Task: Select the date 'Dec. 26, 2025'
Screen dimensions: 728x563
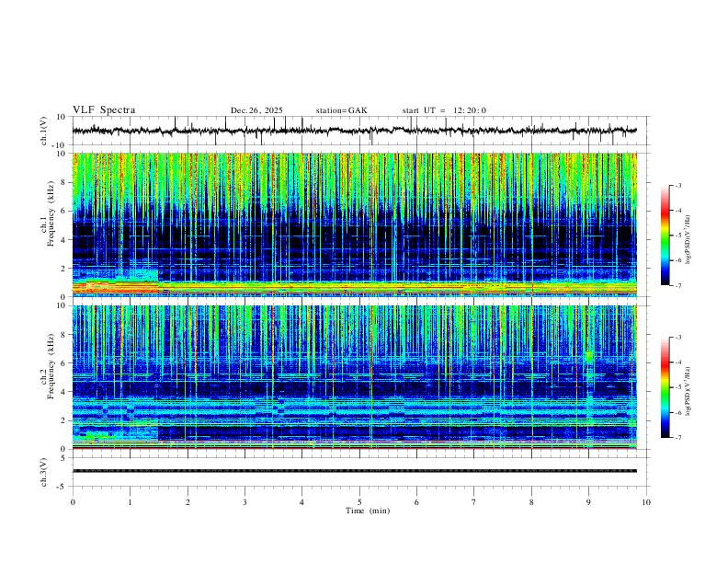Action: click(x=256, y=110)
